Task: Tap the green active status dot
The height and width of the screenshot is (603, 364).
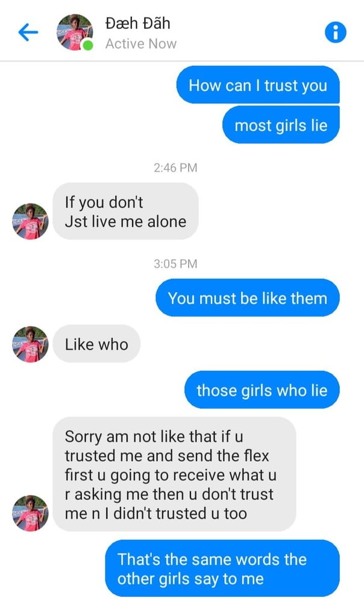Action: (x=88, y=45)
